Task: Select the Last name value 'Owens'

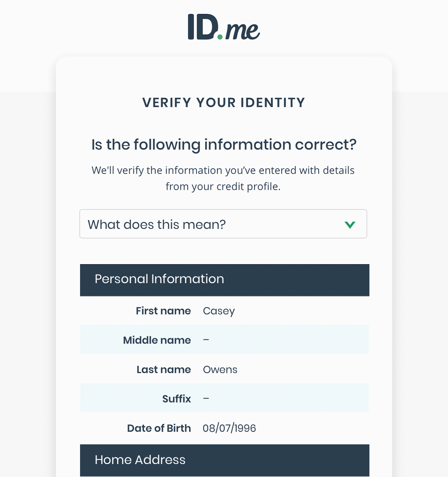Action: pos(220,370)
